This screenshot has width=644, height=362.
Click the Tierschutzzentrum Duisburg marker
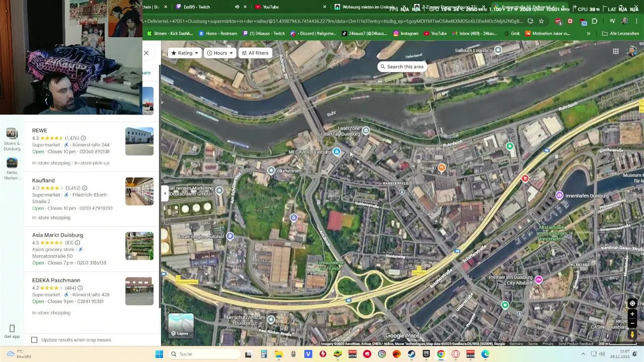tap(271, 319)
